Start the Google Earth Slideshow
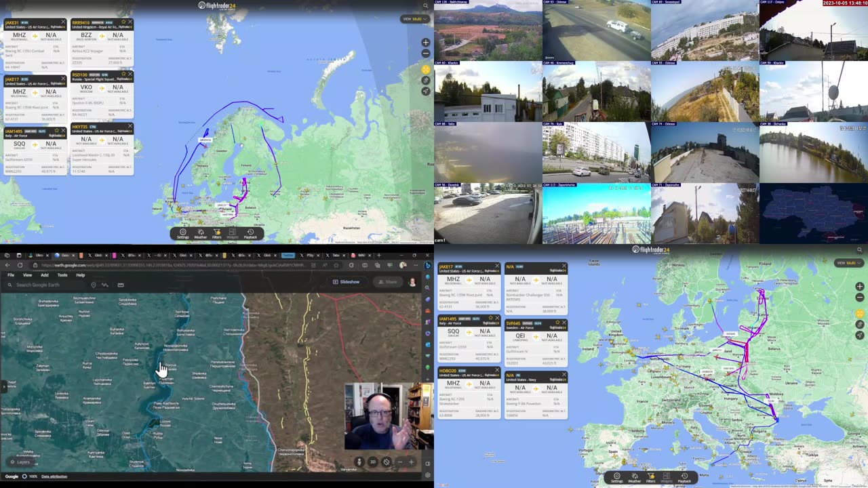Screen dimensions: 868x488 (x=347, y=281)
